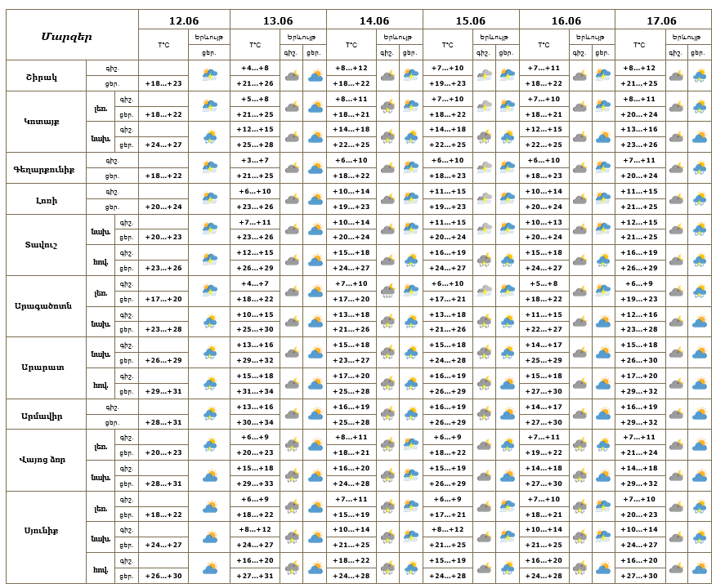Click Շիրակ weather icon for 12.06
Screen dimensions: 716x588
(209, 75)
